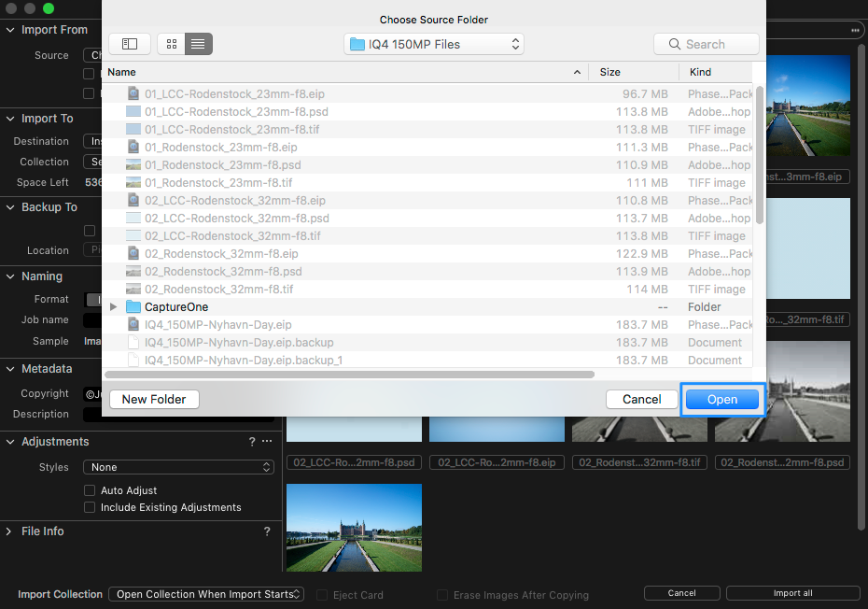The height and width of the screenshot is (609, 868).
Task: Open the Styles dropdown showing None
Action: pos(178,467)
